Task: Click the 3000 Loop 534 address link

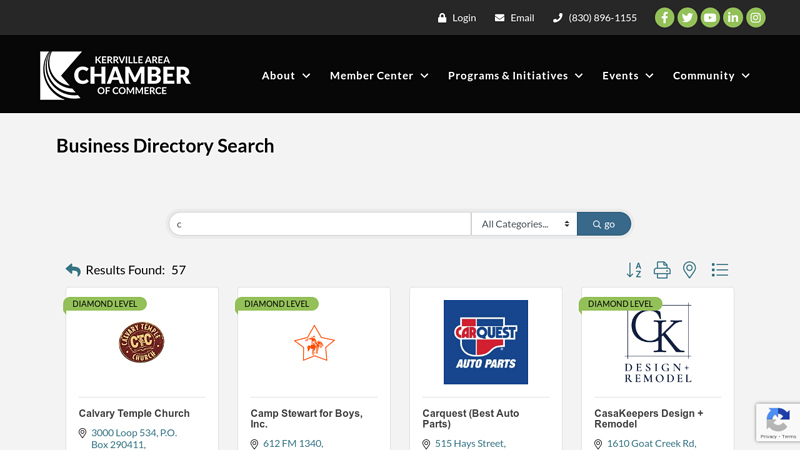Action: [x=134, y=439]
